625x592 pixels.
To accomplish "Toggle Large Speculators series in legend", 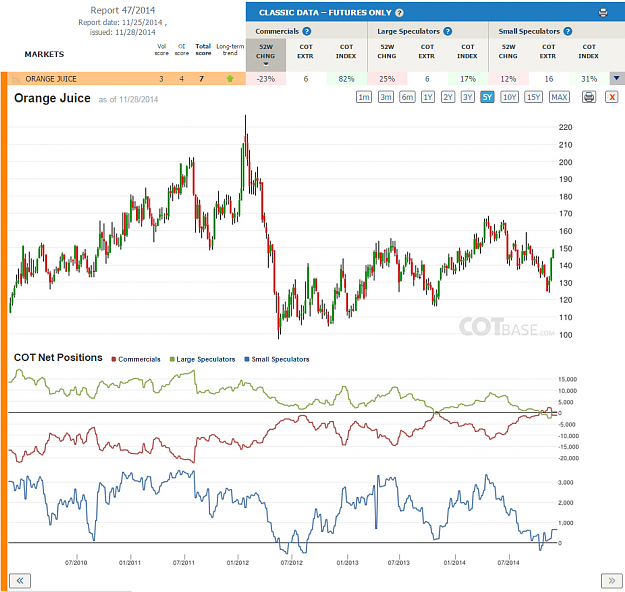I will pyautogui.click(x=202, y=359).
